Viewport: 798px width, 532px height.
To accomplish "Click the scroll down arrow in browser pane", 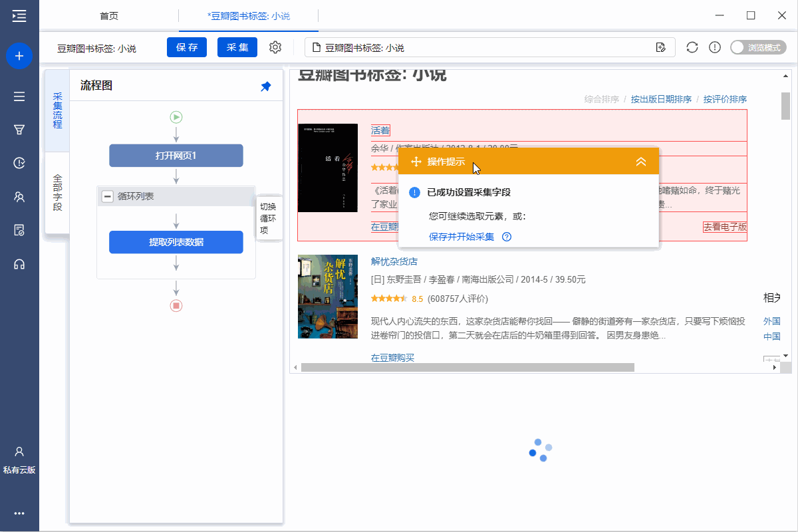I will coord(785,356).
